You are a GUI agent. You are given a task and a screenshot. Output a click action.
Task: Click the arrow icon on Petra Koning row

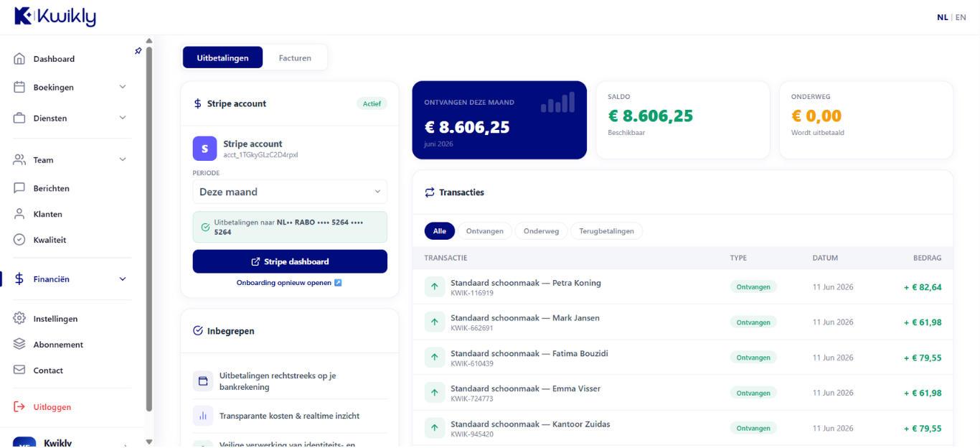point(435,286)
